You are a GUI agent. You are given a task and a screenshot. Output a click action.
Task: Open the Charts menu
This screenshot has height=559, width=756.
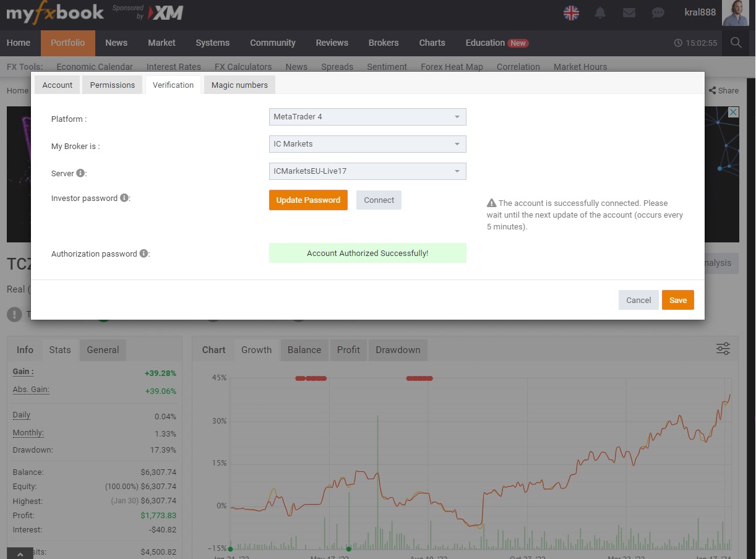tap(432, 43)
